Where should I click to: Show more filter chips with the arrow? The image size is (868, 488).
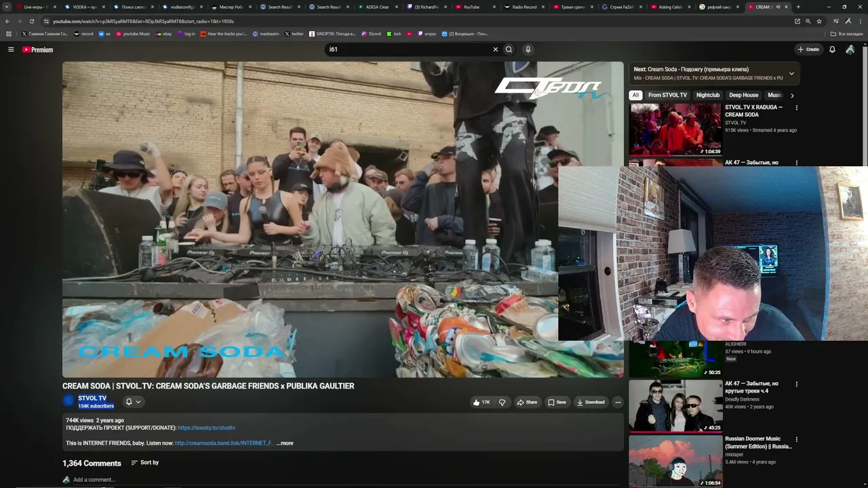(792, 96)
